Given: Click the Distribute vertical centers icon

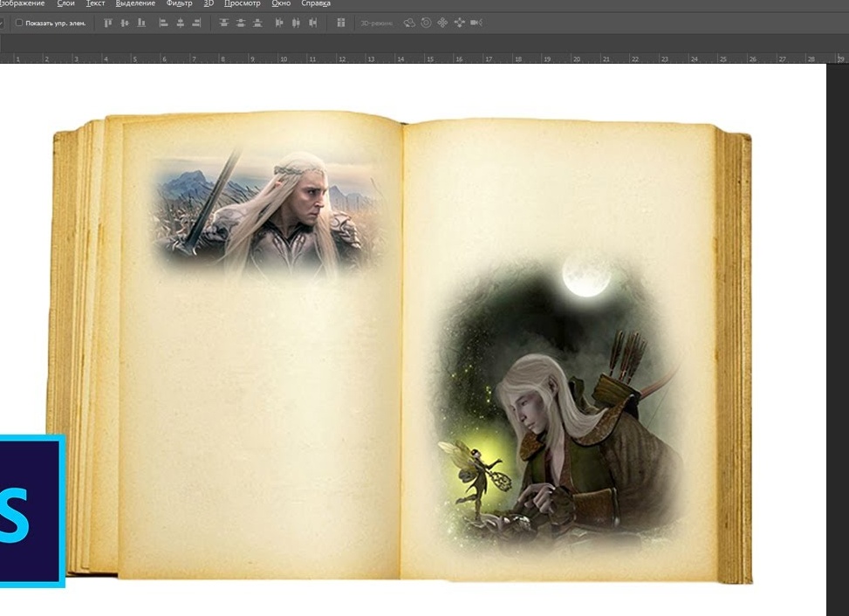Looking at the screenshot, I should click(x=241, y=23).
